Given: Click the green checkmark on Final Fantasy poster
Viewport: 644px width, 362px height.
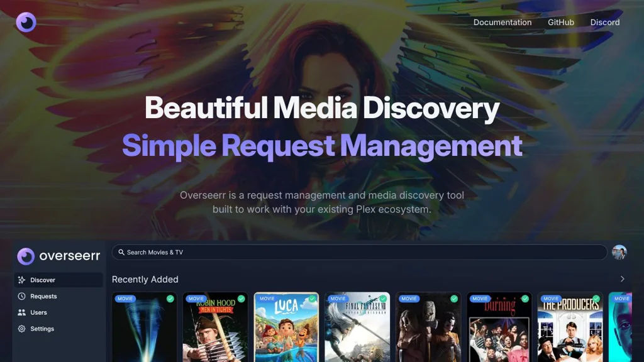Looking at the screenshot, I should point(383,299).
